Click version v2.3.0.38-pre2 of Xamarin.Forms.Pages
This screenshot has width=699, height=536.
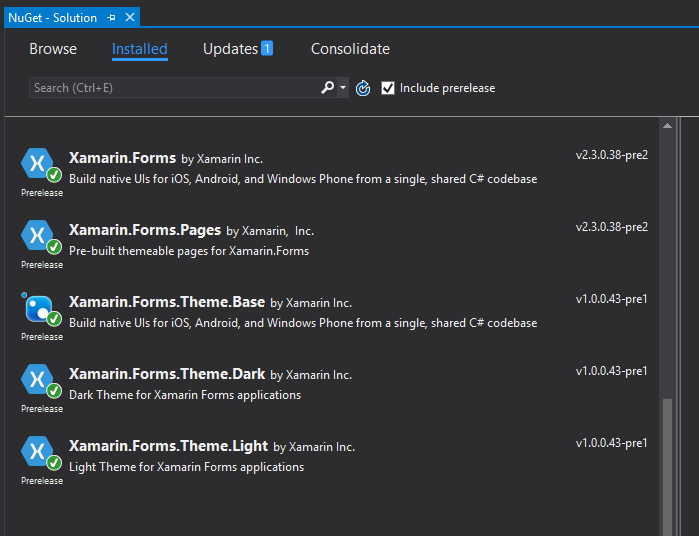click(x=612, y=227)
